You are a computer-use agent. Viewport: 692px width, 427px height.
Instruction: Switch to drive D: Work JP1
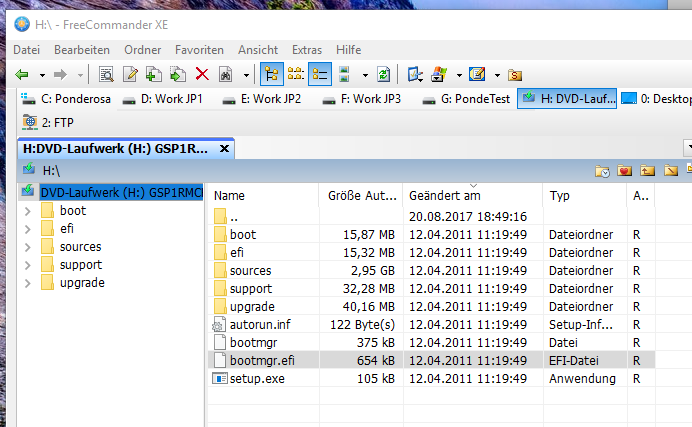click(162, 99)
